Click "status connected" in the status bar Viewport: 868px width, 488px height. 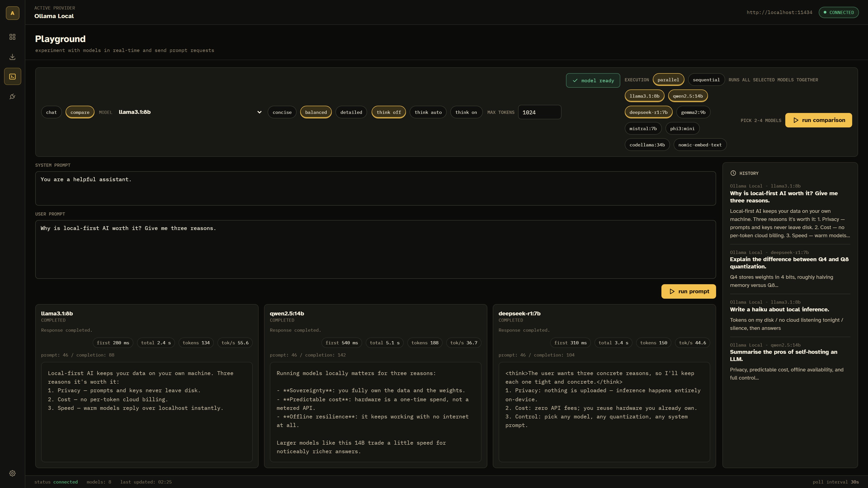pyautogui.click(x=56, y=482)
